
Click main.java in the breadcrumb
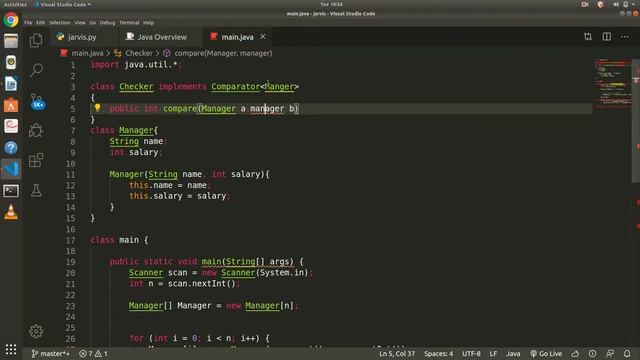click(87, 53)
